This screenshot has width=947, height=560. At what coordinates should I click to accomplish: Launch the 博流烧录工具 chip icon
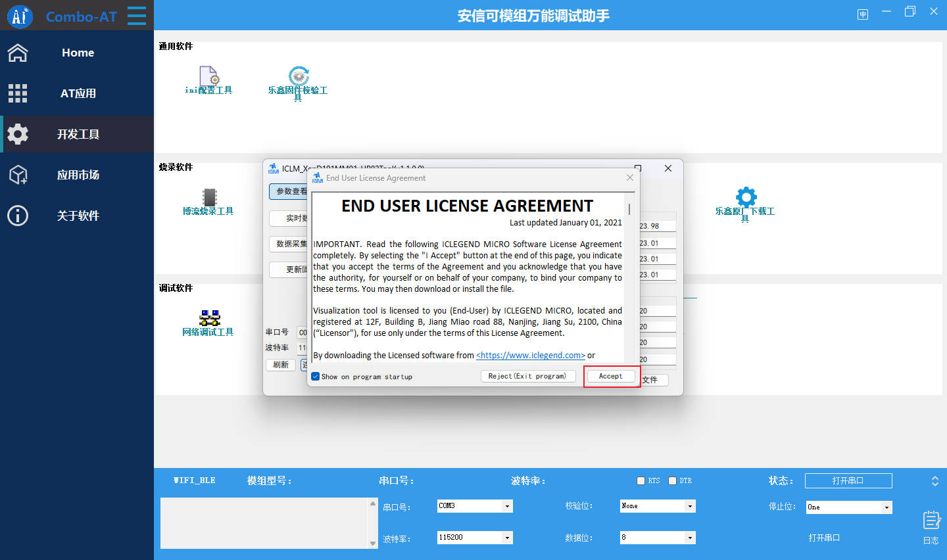(209, 197)
